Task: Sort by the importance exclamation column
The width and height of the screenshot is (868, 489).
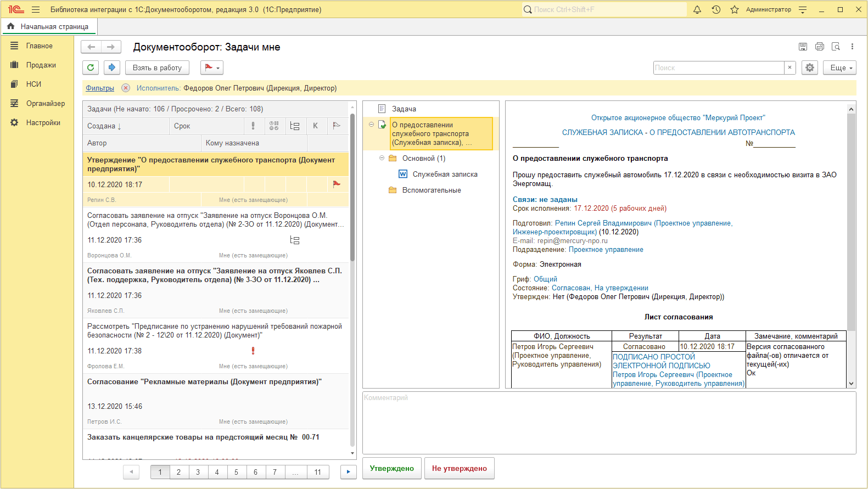Action: click(x=253, y=126)
